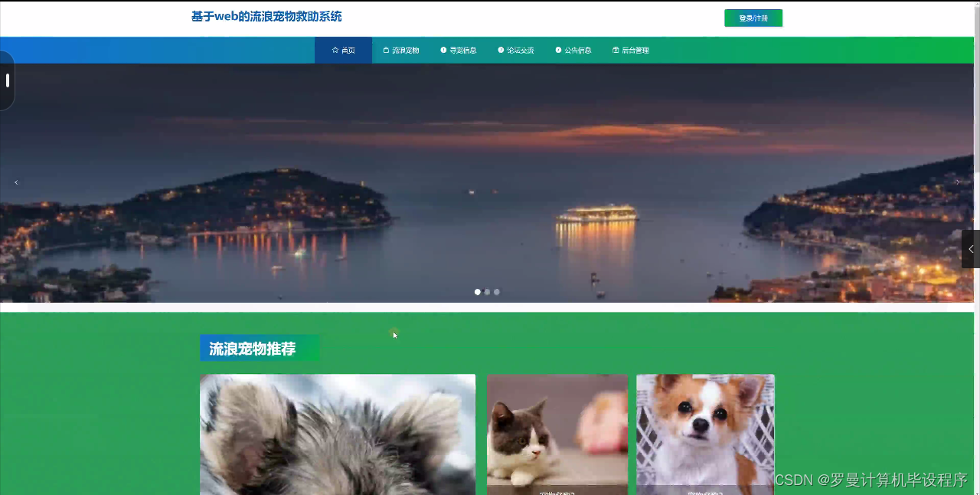The image size is (980, 495).
Task: Select the third carousel indicator dot
Action: click(496, 292)
